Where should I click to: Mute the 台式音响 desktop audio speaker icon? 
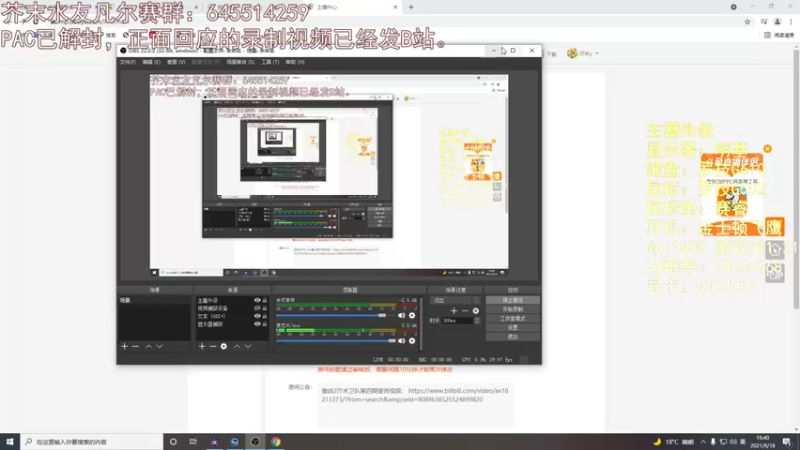(402, 315)
